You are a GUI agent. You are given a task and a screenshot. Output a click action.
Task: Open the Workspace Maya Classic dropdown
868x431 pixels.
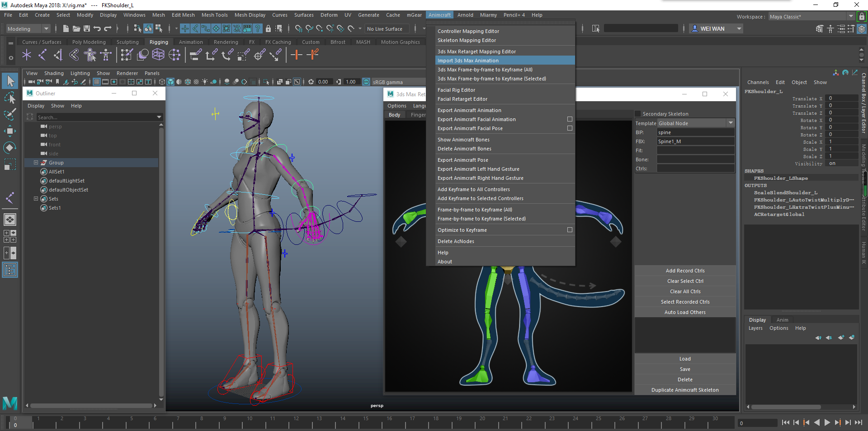(811, 17)
